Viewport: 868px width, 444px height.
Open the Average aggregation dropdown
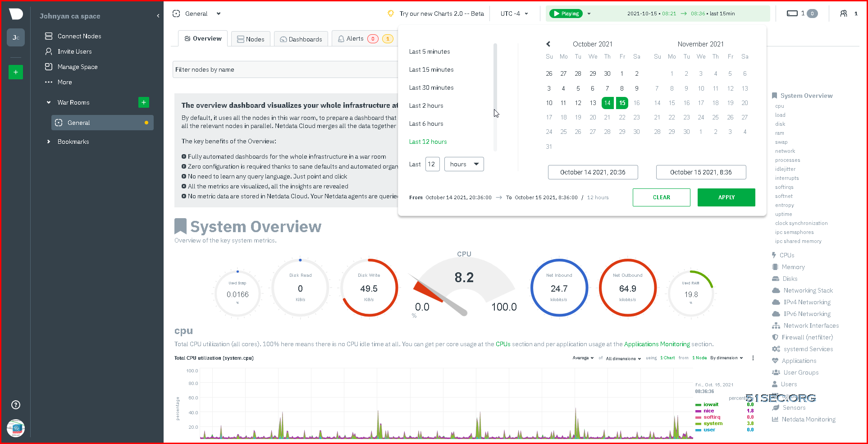[x=583, y=358]
